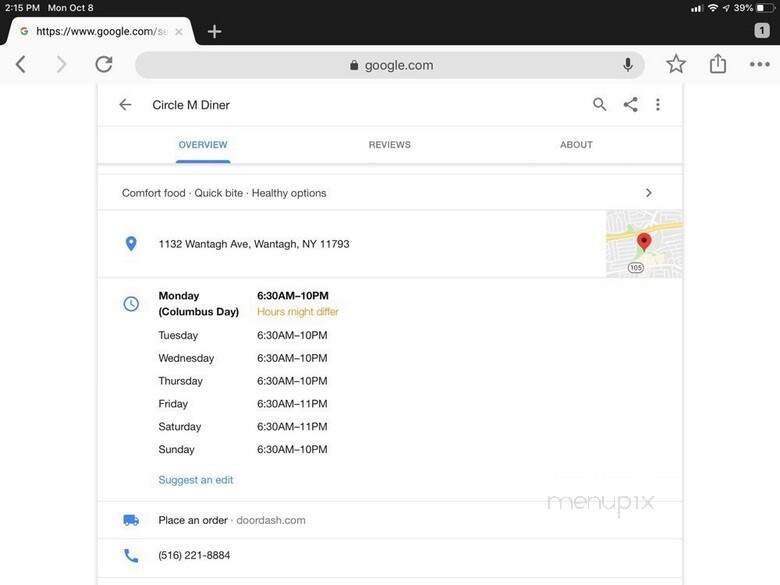Screen dimensions: 780x585
Task: Bookmark page with the star icon
Action: click(x=676, y=64)
